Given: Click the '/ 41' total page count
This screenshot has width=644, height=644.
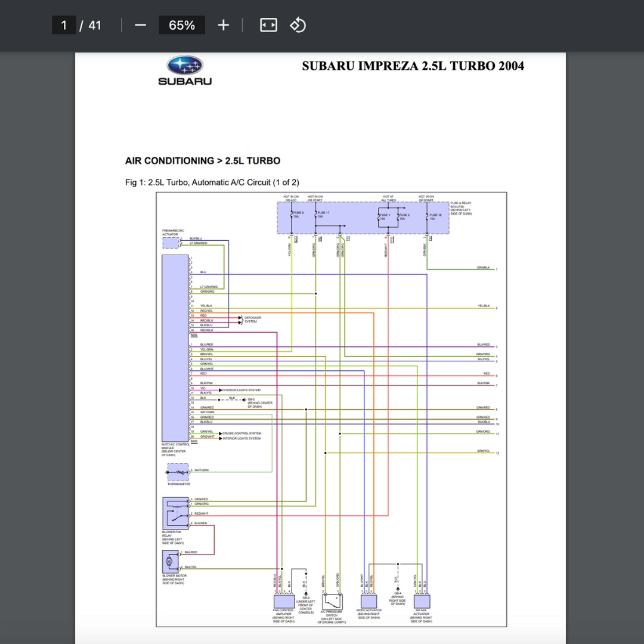Looking at the screenshot, I should click(91, 26).
